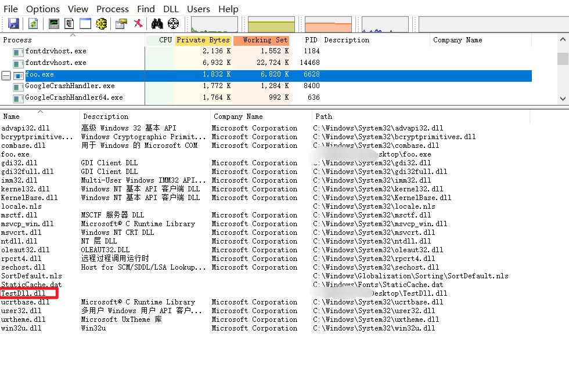Viewport: 569px width, 392px height.
Task: Toggle the Show Process Tree icon
Action: pyautogui.click(x=69, y=24)
